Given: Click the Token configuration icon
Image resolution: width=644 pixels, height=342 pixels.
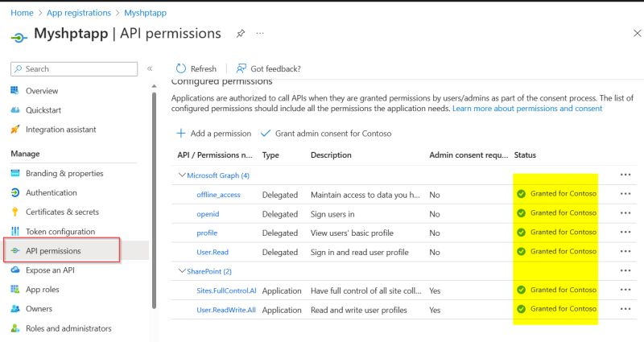Looking at the screenshot, I should point(14,231).
